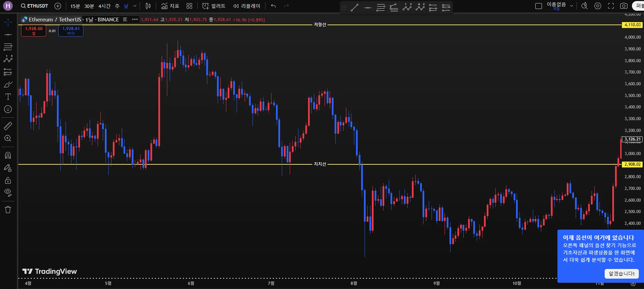Toggle hide all drawings eye icon
Screen dimensions: 644x289
tap(8, 192)
